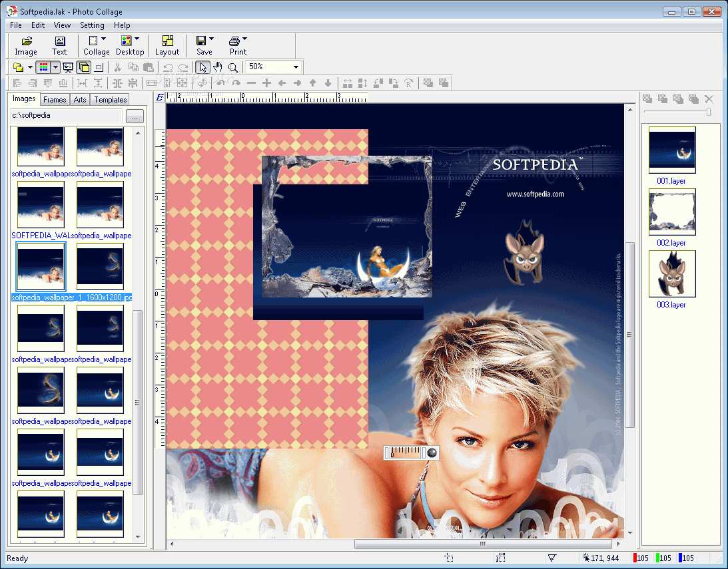Viewport: 728px width, 569px height.
Task: Open the File menu
Action: click(x=16, y=25)
